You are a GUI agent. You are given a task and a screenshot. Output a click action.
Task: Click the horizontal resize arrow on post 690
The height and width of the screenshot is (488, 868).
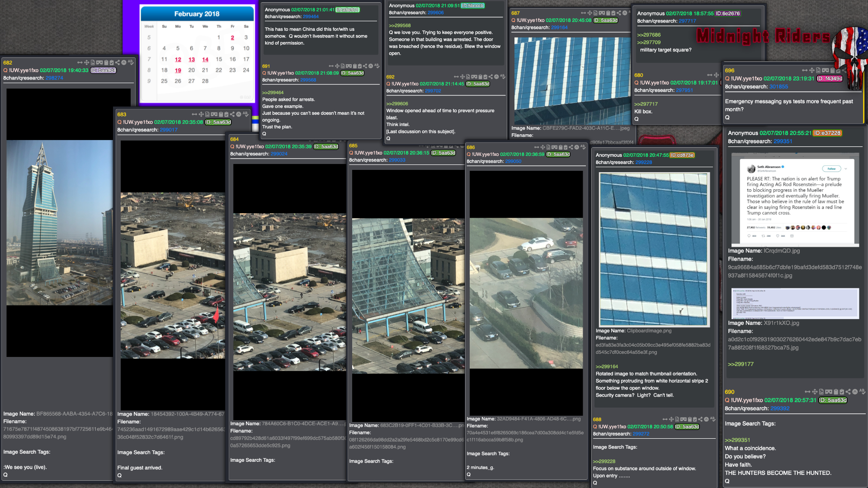[807, 392]
